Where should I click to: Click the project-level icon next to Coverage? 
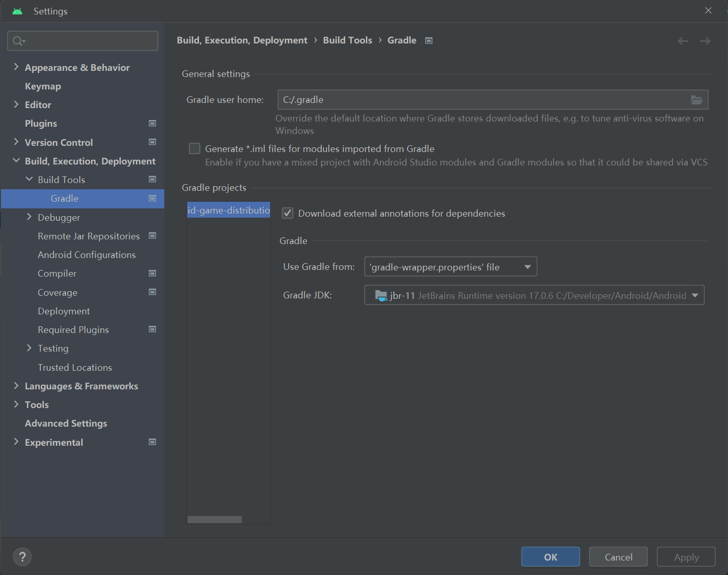[152, 292]
